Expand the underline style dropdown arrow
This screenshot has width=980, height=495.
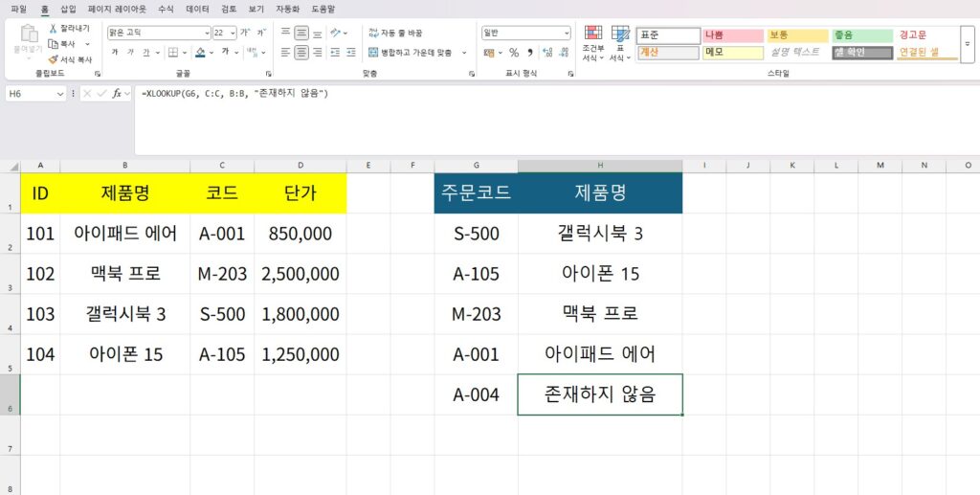[158, 53]
